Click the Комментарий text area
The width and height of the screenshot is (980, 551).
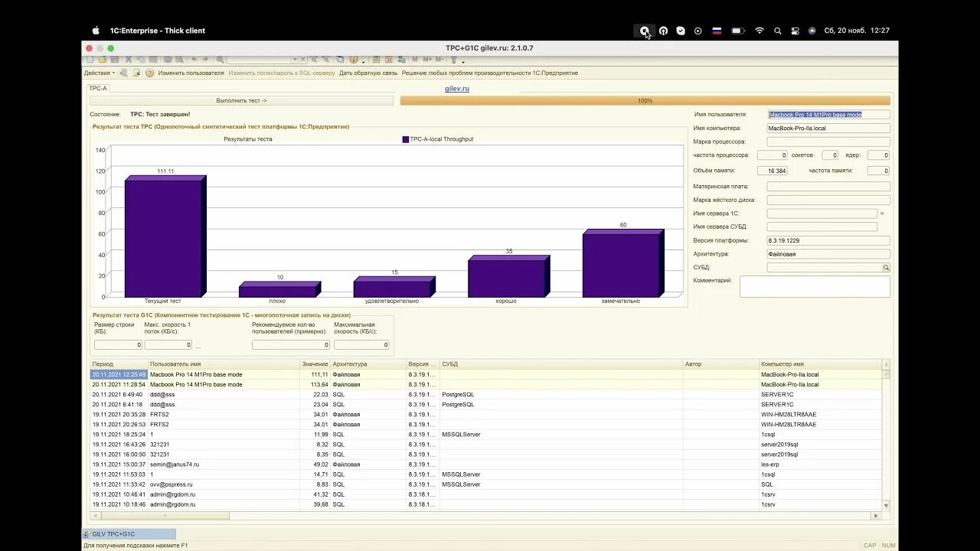[x=815, y=286]
